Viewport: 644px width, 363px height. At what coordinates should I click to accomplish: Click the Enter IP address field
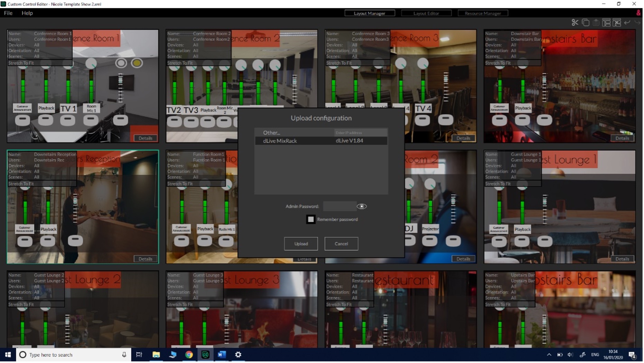[x=361, y=133]
